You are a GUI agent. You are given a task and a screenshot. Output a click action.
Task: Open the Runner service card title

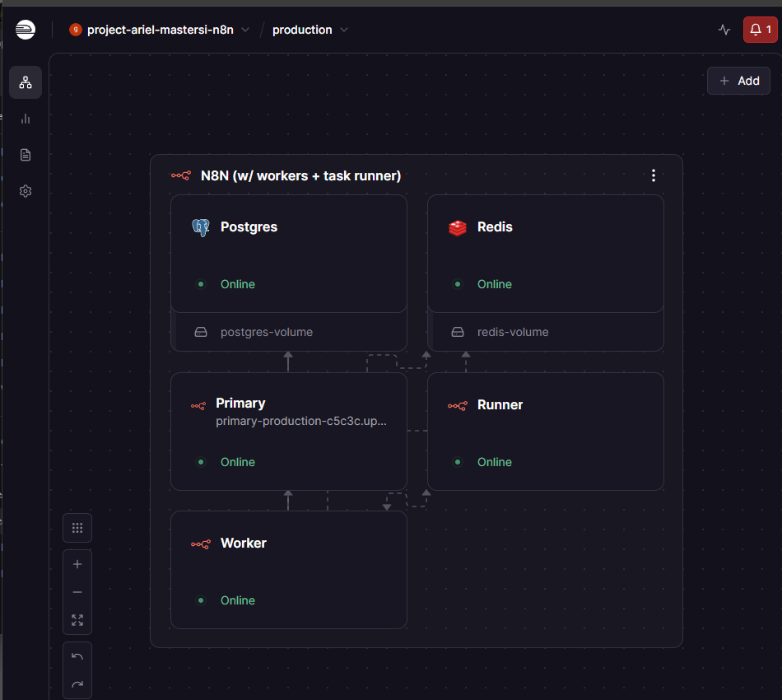[x=500, y=404]
